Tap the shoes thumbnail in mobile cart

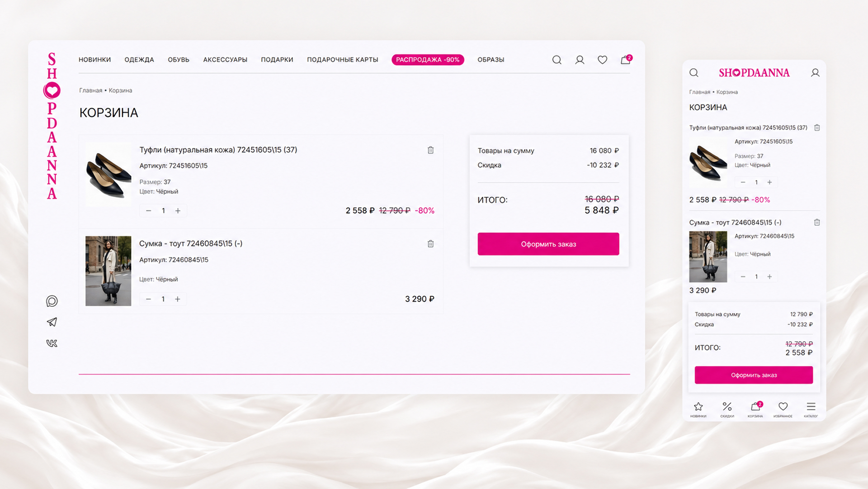click(708, 162)
